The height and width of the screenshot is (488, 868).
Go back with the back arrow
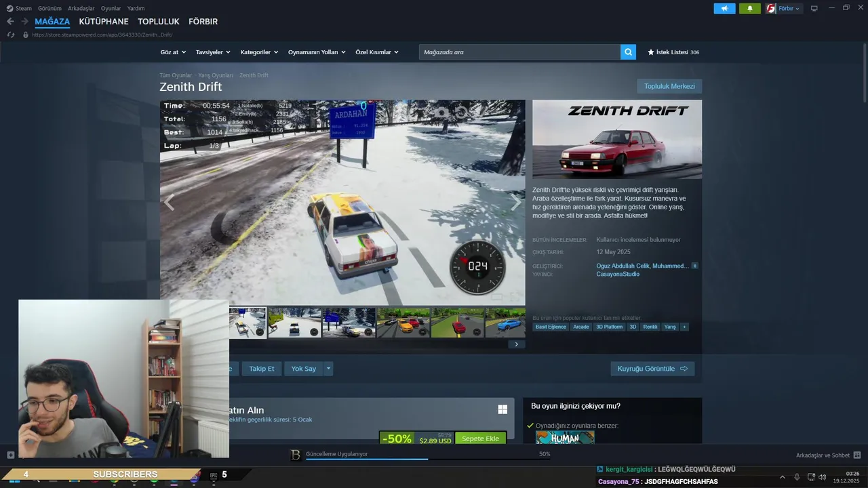pos(10,22)
